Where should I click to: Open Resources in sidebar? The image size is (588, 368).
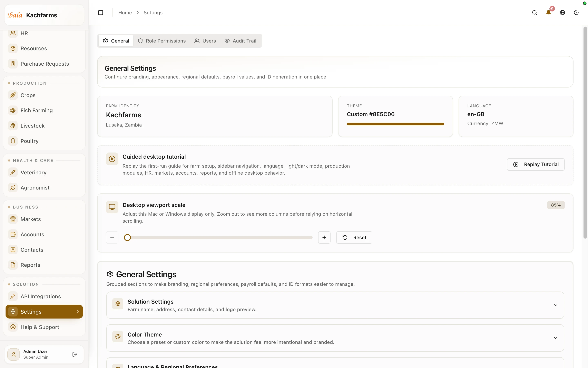tap(44, 48)
